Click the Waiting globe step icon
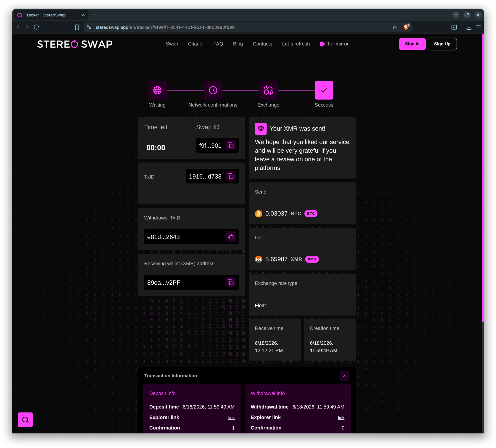Viewport: 496px width, 448px height. tap(157, 90)
